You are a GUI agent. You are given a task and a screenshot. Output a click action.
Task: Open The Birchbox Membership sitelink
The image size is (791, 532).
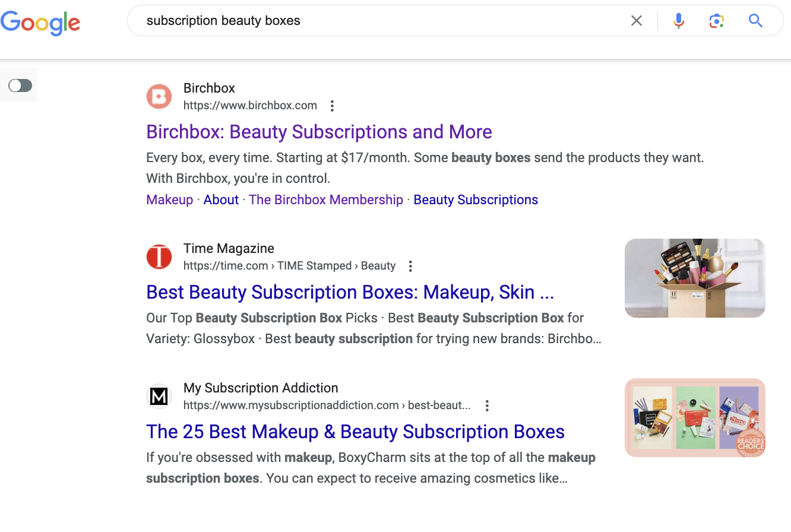(x=326, y=199)
